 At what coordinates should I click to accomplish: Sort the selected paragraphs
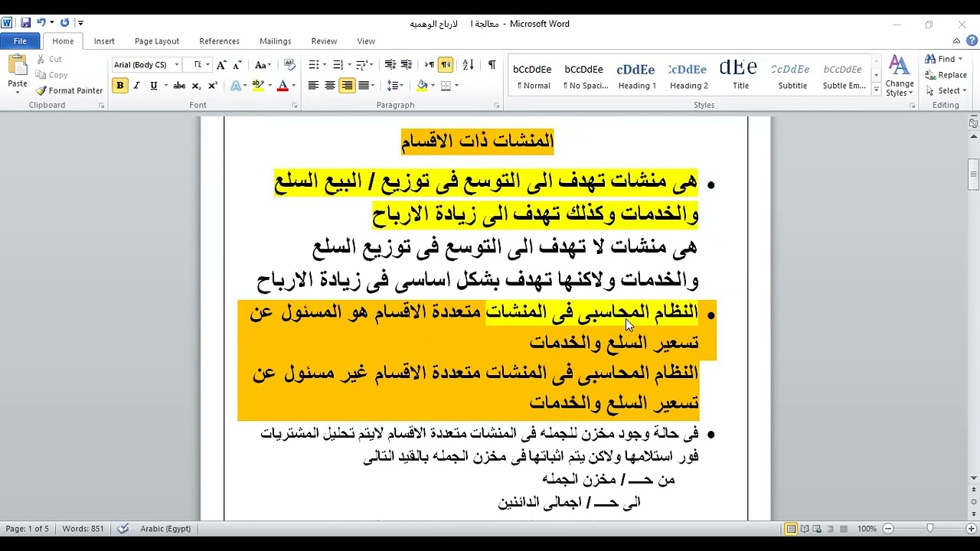coord(469,65)
